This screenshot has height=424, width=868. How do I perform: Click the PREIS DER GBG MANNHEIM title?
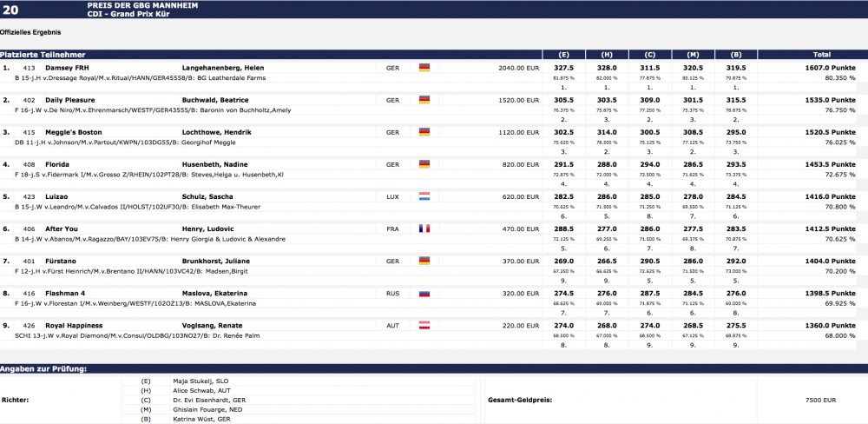coord(142,5)
